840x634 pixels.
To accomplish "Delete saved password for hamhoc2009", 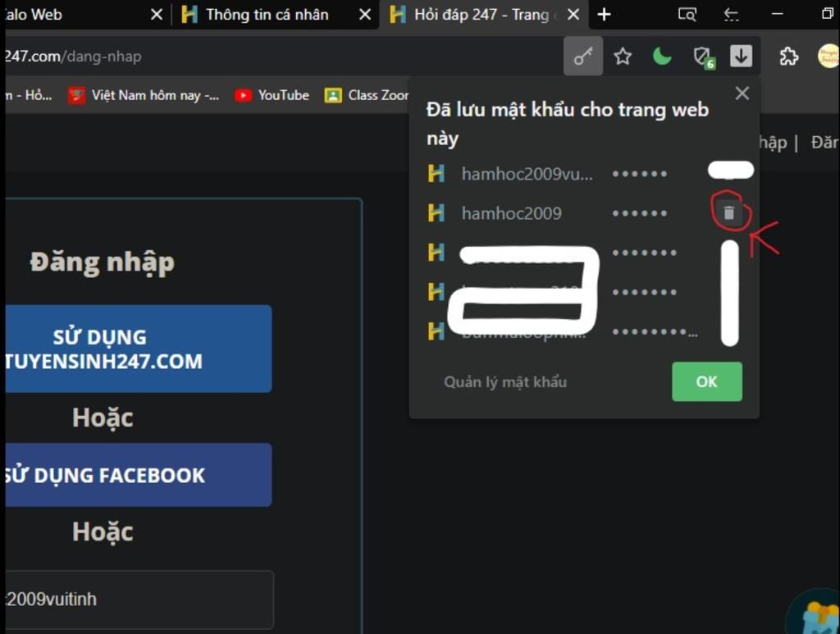I will 728,212.
